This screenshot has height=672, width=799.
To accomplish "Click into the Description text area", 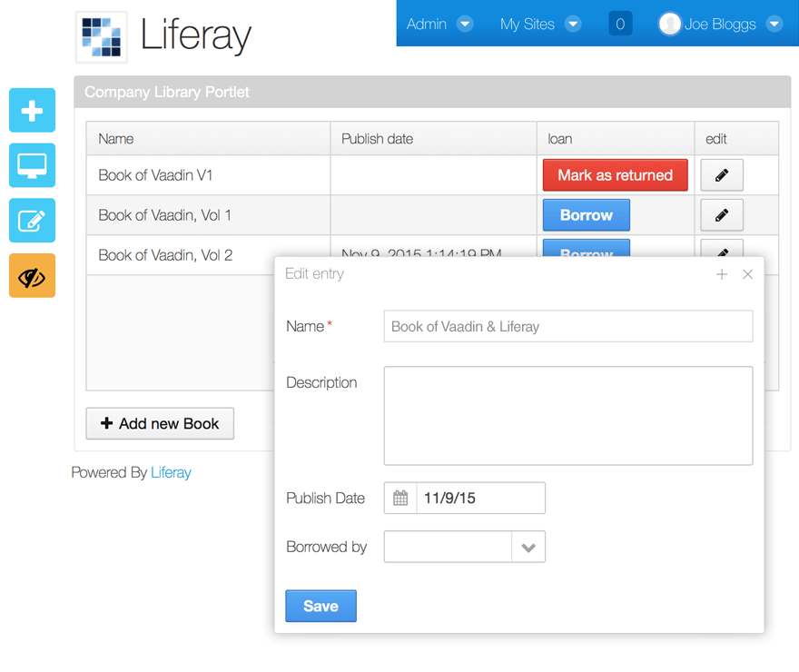I will 567,416.
